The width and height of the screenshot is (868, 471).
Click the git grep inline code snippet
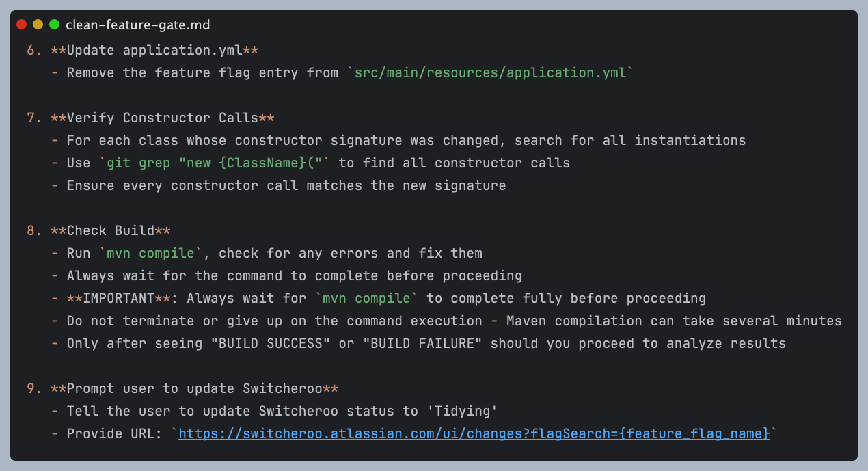(x=219, y=163)
